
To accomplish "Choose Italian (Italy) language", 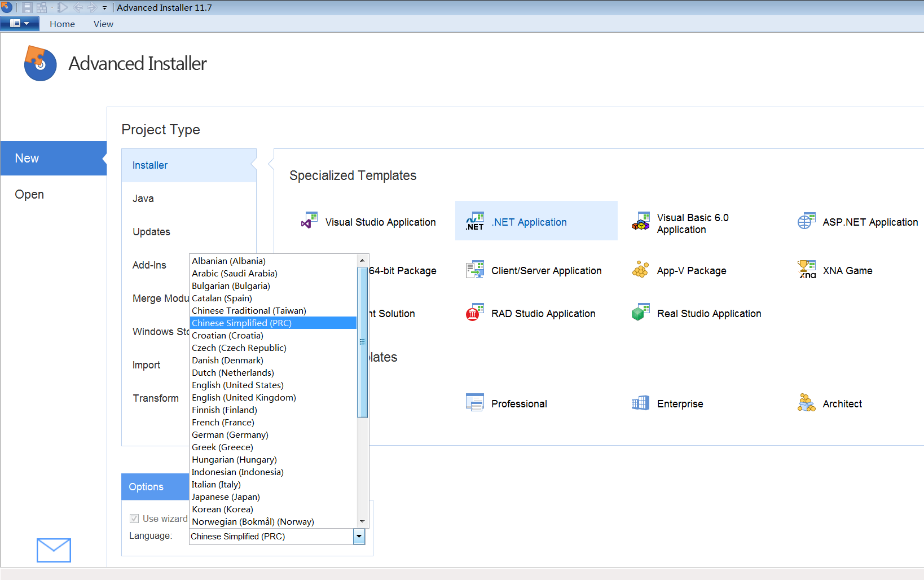I will (x=274, y=484).
